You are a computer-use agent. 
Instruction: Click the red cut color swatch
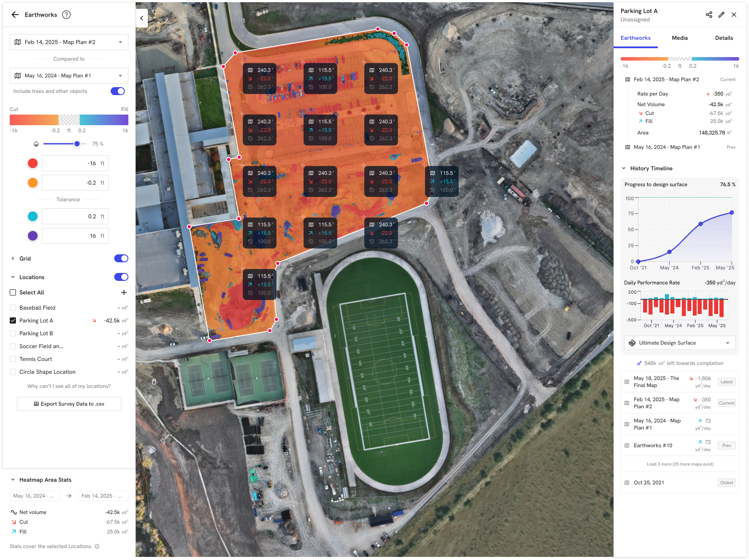coord(33,163)
